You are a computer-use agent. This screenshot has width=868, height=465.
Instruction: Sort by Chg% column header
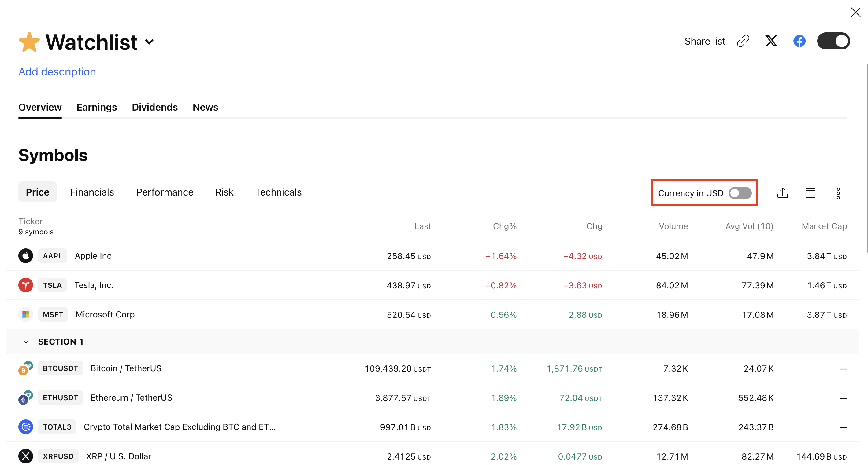(504, 226)
